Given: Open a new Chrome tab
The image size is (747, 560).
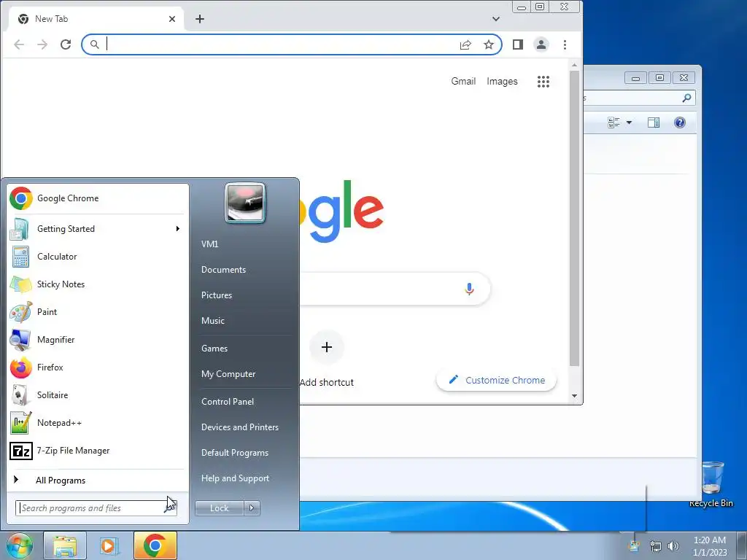Looking at the screenshot, I should click(200, 19).
